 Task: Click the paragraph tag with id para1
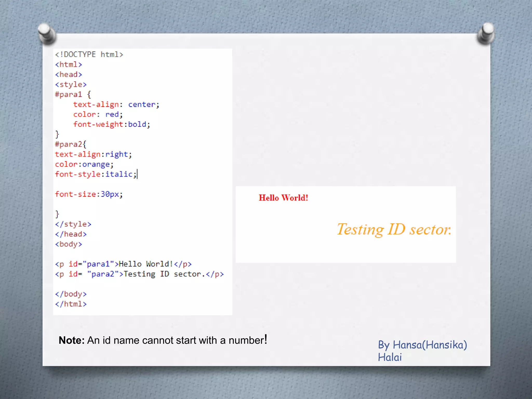tap(123, 264)
